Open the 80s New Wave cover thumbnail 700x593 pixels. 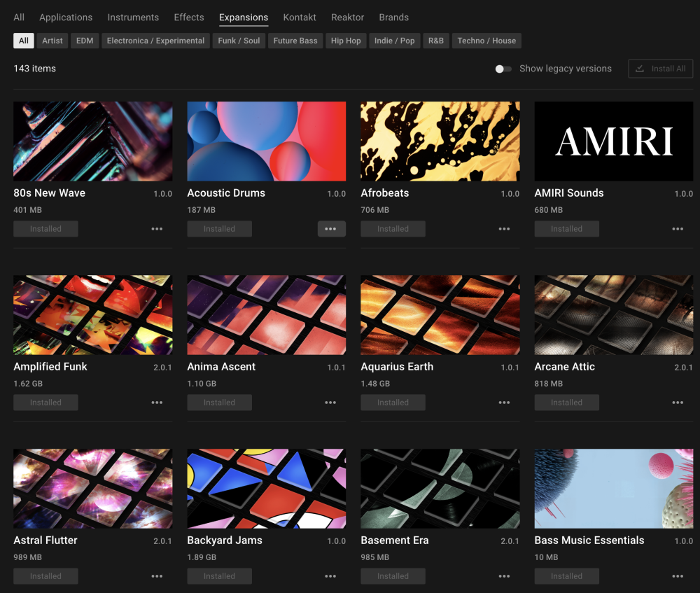93,141
